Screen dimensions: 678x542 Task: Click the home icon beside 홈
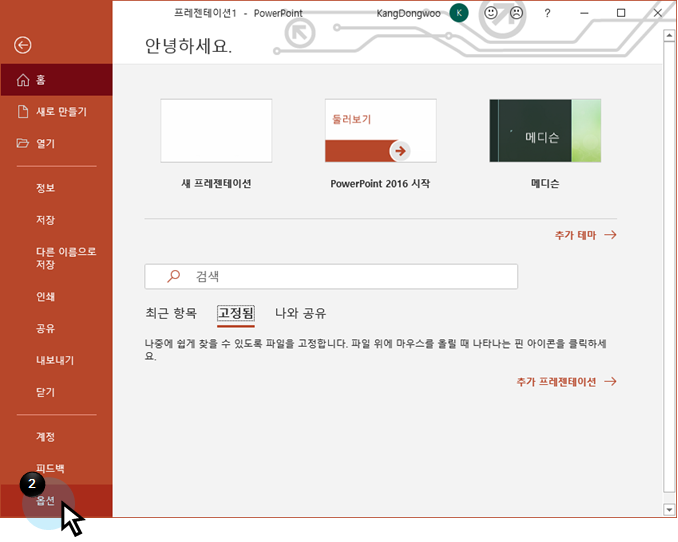coord(23,80)
